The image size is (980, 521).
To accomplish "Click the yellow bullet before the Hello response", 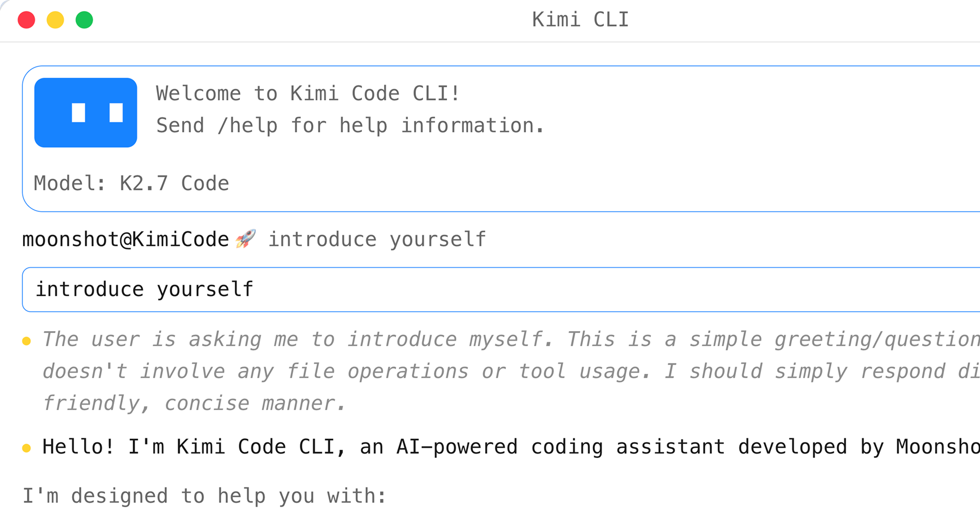I will point(27,448).
